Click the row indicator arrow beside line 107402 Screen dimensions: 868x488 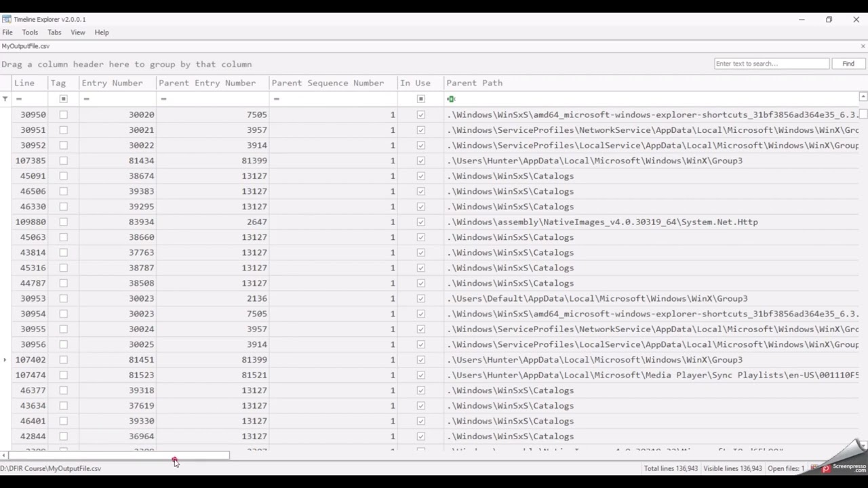[x=5, y=360]
